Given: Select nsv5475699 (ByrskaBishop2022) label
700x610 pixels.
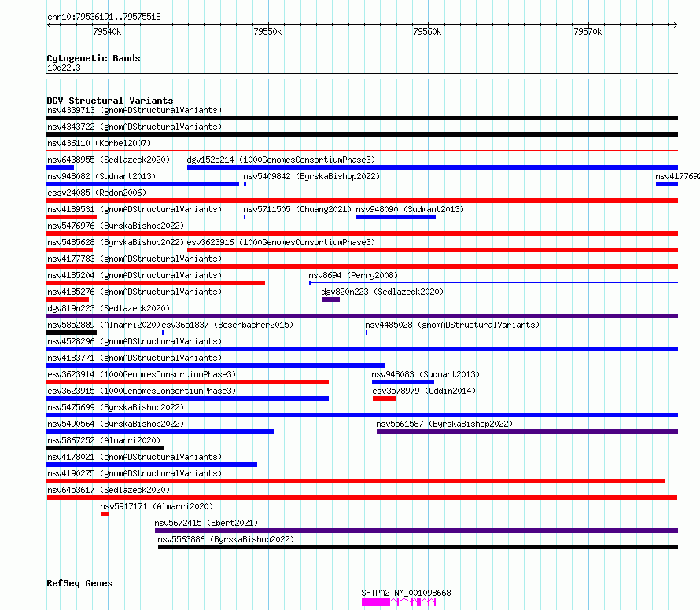Looking at the screenshot, I should pyautogui.click(x=116, y=407).
